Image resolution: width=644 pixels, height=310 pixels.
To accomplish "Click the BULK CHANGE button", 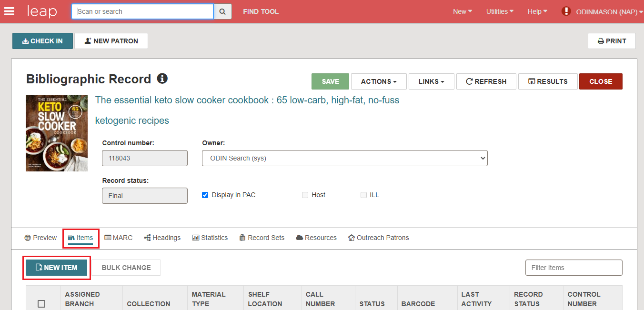I will click(x=126, y=268).
